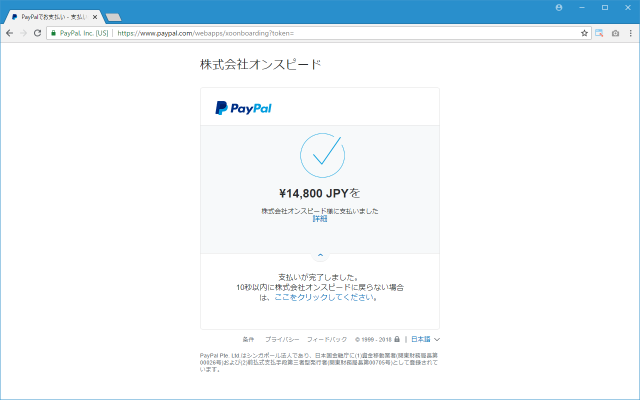Click the 支払いが完了しました message
Screen dimensions: 640x400
tap(320, 278)
